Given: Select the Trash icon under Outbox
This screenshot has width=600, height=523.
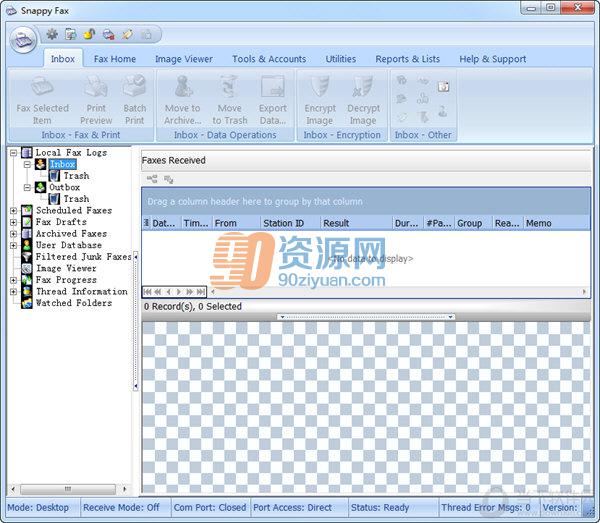Looking at the screenshot, I should 54,199.
